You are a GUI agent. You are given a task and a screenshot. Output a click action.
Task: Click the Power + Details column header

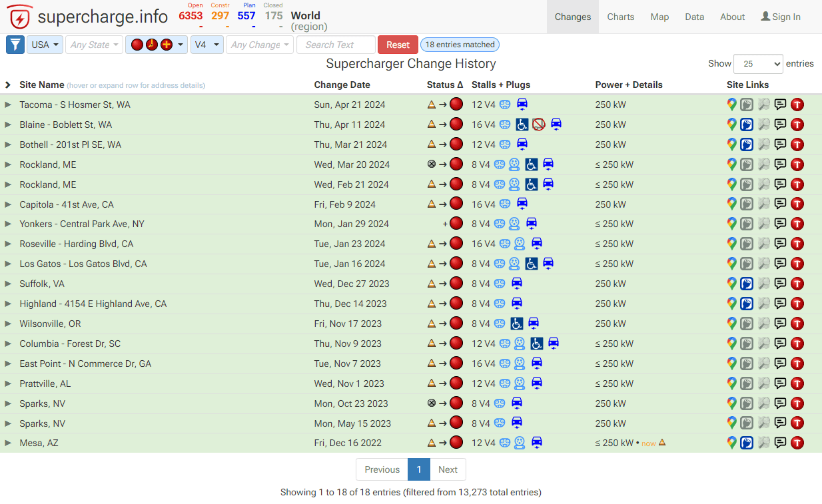click(x=629, y=85)
